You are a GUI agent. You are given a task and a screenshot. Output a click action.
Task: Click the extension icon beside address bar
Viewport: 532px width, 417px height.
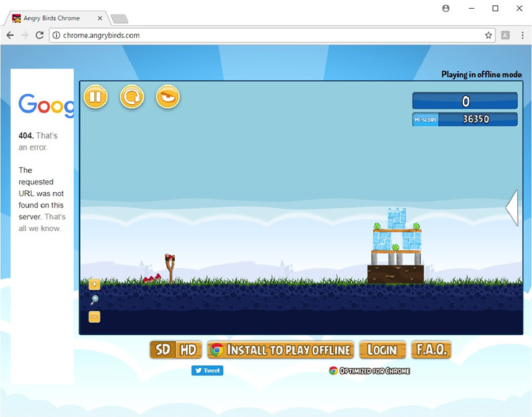(505, 35)
